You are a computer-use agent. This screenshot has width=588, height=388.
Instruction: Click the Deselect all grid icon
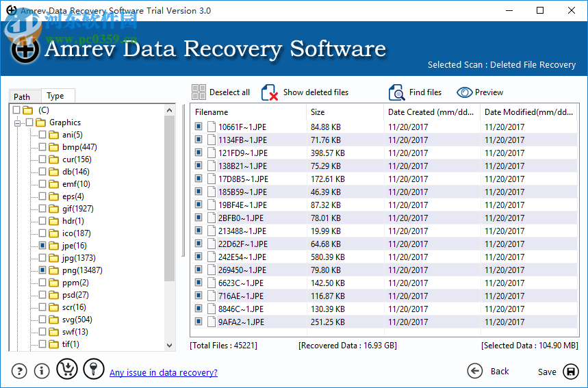point(199,92)
